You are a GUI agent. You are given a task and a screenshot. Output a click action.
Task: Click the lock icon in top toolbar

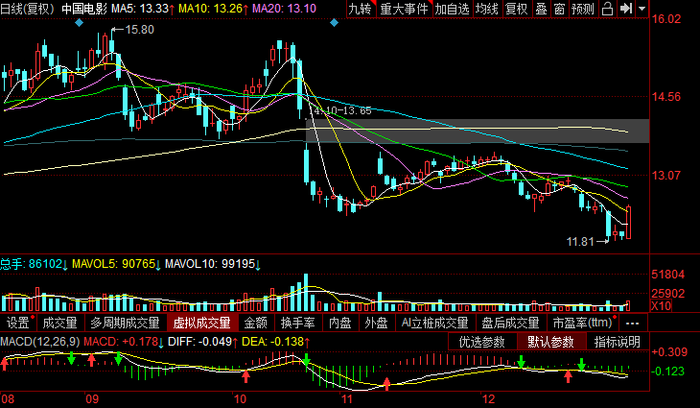pyautogui.click(x=607, y=8)
